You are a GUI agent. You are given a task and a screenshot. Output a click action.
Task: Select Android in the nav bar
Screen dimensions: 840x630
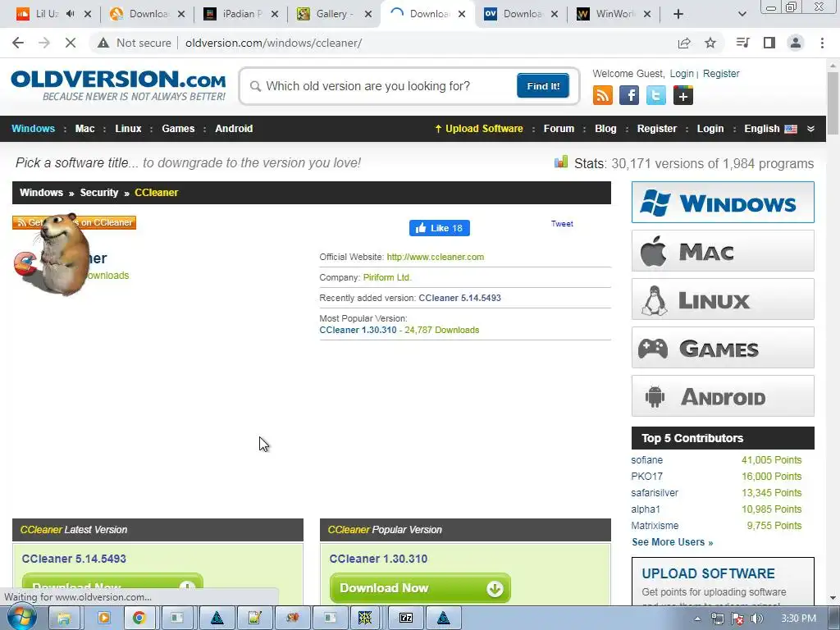pyautogui.click(x=234, y=129)
